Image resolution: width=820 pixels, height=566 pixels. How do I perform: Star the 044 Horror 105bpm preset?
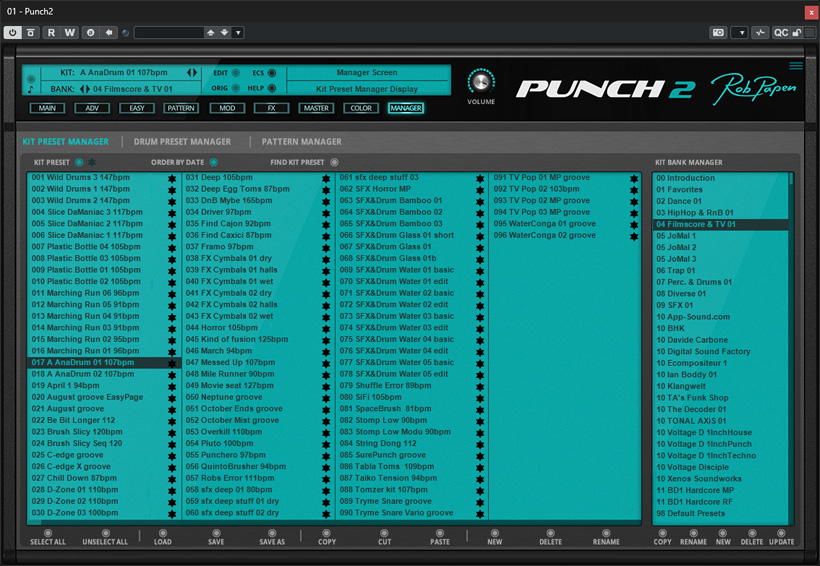[326, 329]
